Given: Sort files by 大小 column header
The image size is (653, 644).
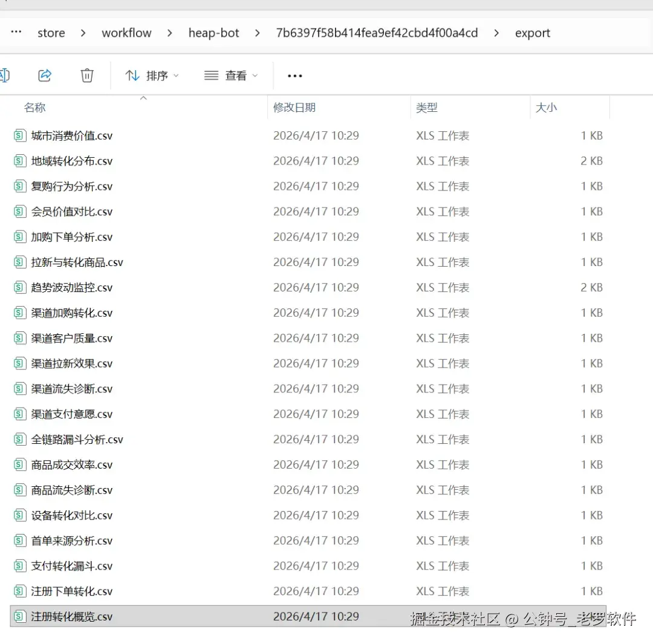Looking at the screenshot, I should pyautogui.click(x=546, y=108).
